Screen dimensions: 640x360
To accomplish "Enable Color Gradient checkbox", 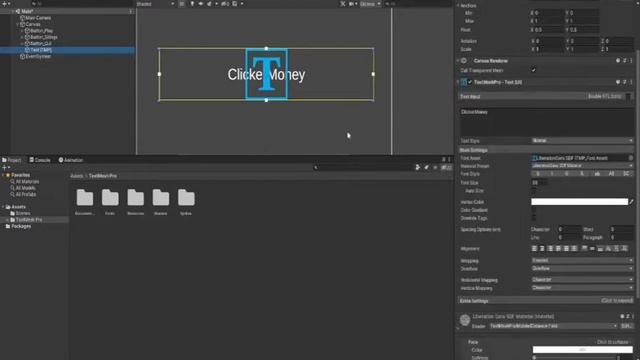I will click(533, 210).
